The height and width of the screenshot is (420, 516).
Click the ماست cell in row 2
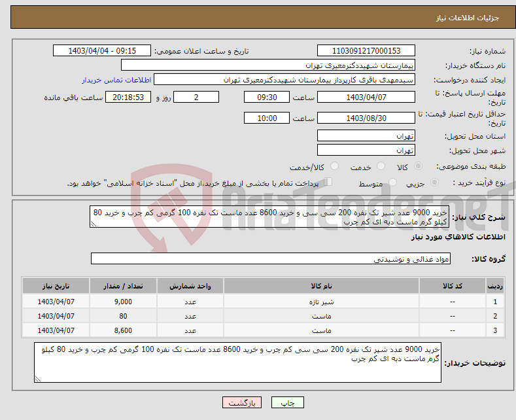[x=321, y=316]
